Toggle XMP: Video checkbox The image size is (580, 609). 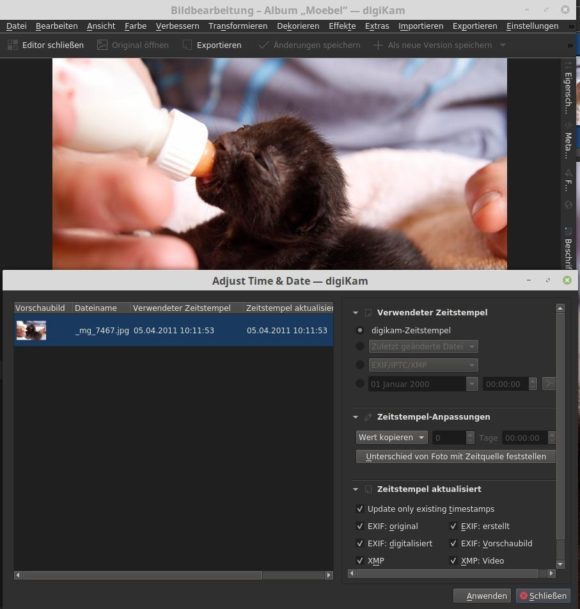453,560
